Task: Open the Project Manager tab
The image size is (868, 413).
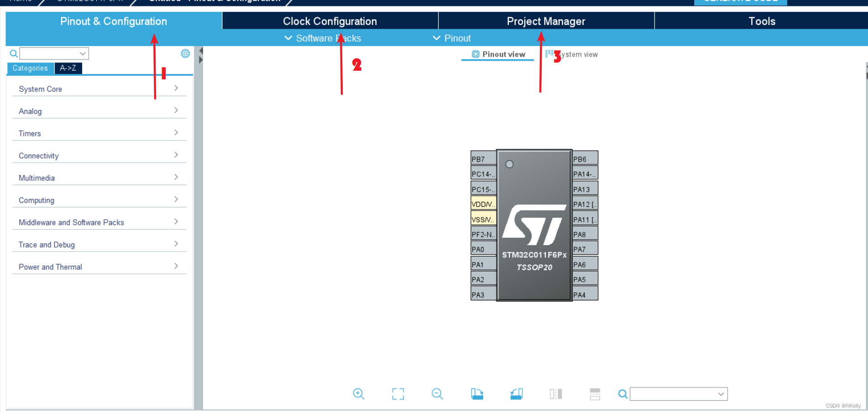Action: click(x=546, y=21)
